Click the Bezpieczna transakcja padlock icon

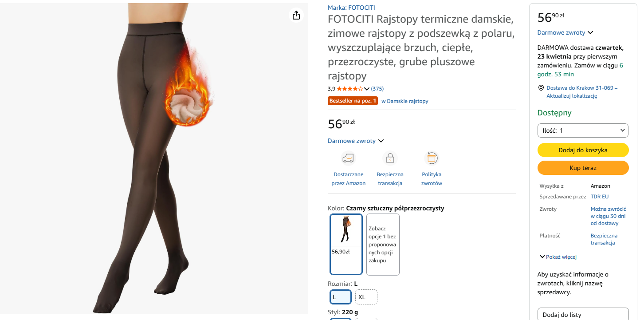390,158
